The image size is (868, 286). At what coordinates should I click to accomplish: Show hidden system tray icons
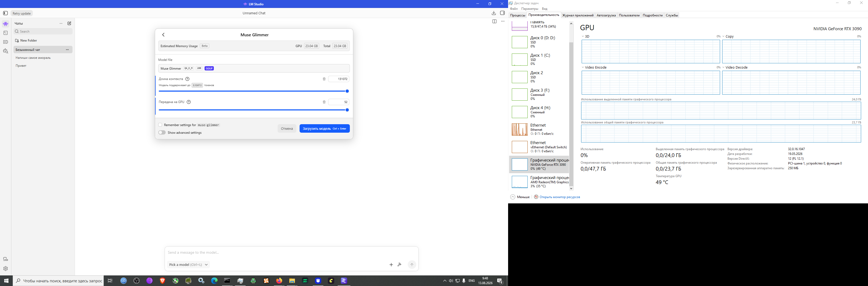click(444, 281)
